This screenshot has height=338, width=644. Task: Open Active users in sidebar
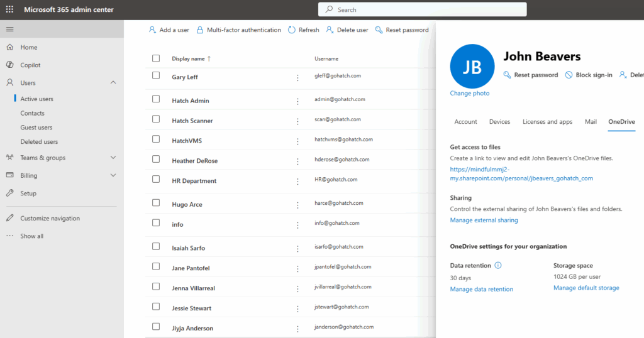pos(37,99)
